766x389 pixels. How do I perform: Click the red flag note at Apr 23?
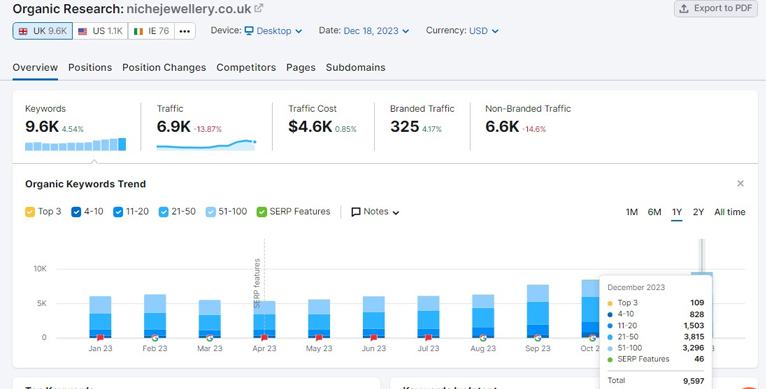coord(264,338)
